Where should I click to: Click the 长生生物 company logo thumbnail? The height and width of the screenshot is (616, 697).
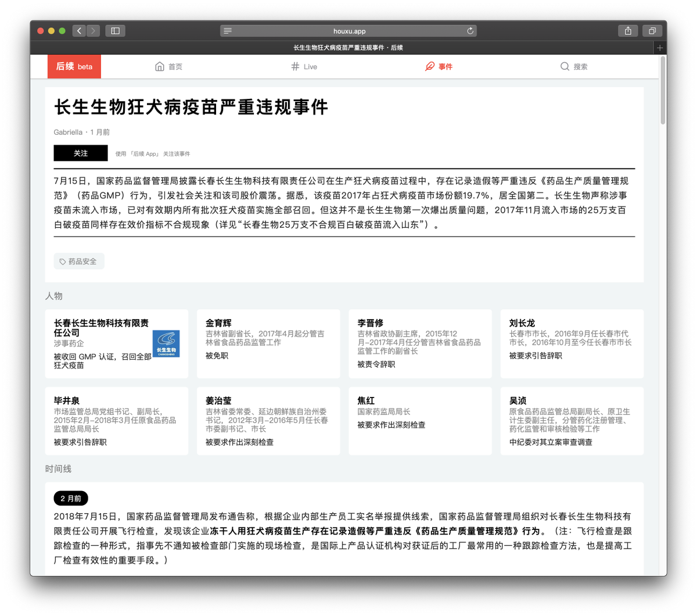point(166,343)
